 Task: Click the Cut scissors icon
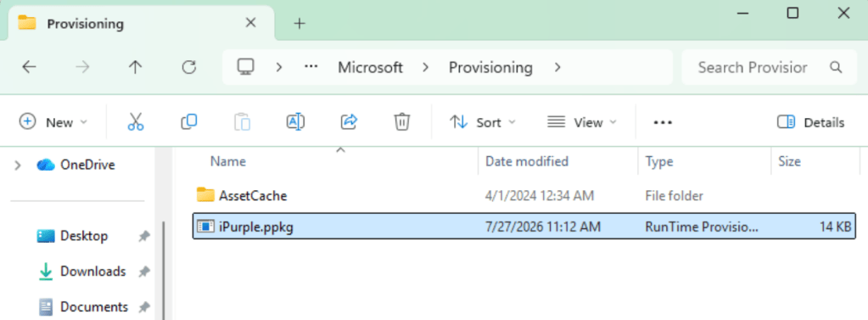point(136,121)
